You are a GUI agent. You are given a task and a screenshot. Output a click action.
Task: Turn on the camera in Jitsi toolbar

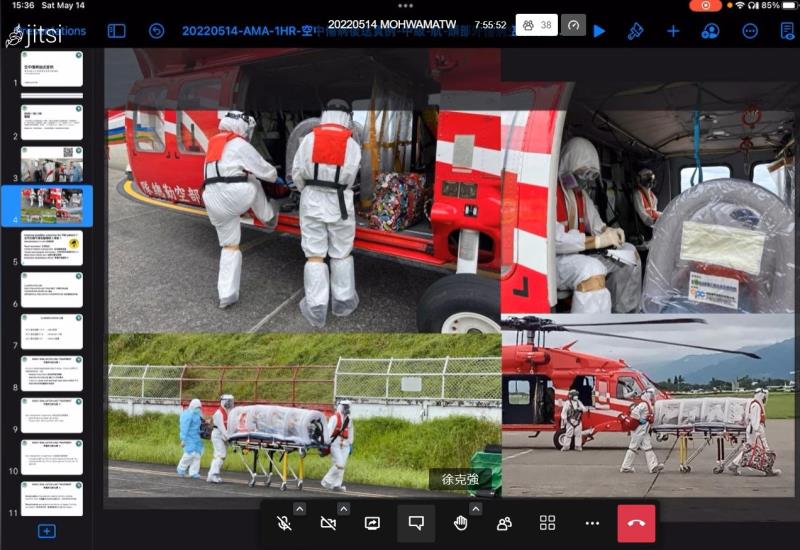328,523
